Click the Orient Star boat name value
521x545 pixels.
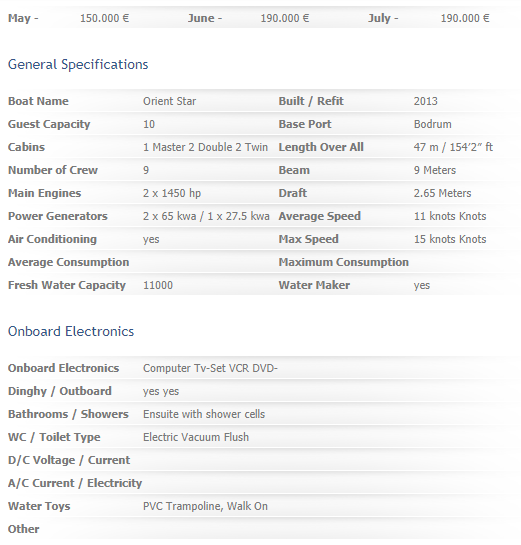[170, 101]
